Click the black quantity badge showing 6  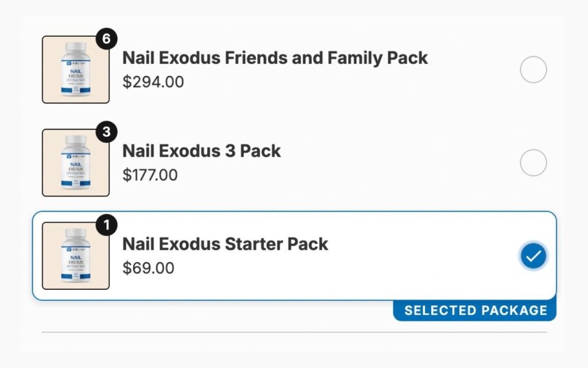(106, 39)
